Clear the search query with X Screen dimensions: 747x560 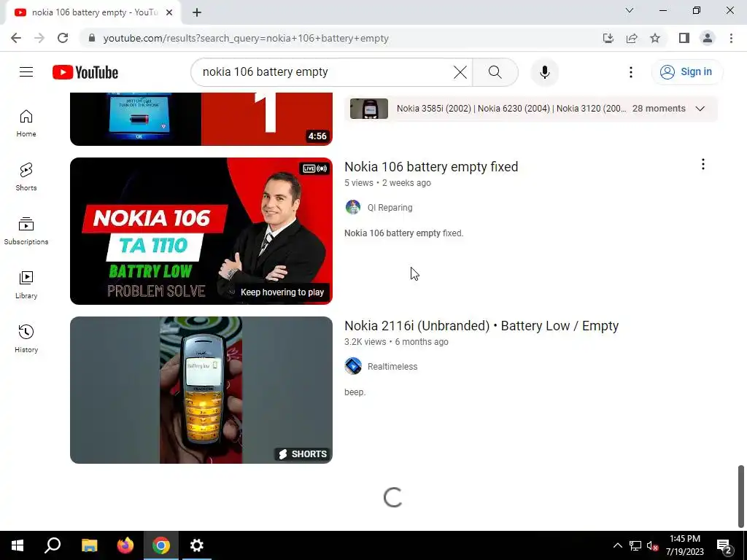click(x=460, y=72)
